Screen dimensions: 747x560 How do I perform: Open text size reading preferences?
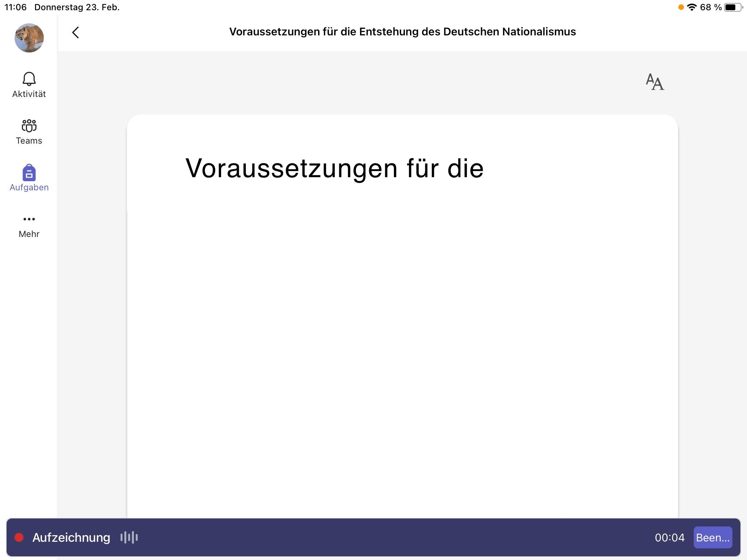pos(655,82)
